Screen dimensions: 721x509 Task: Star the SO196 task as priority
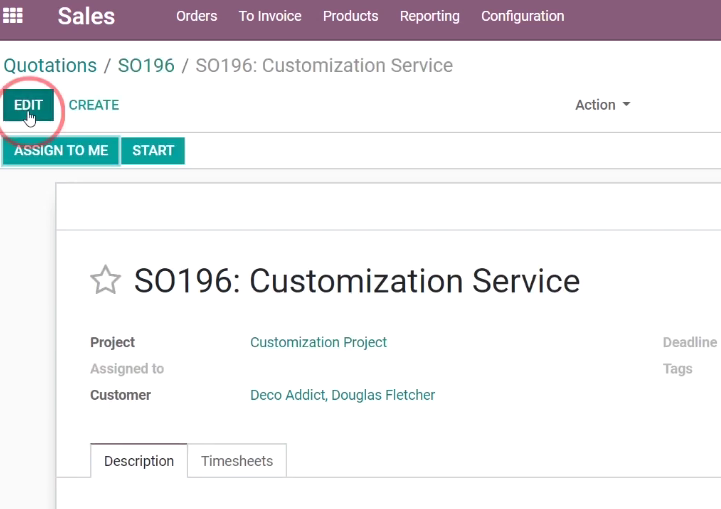(105, 280)
